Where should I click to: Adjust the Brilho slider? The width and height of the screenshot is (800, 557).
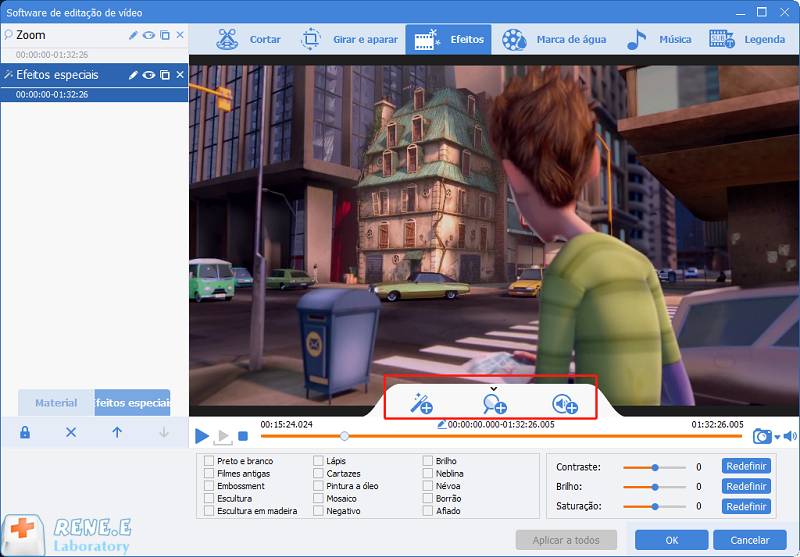click(655, 487)
